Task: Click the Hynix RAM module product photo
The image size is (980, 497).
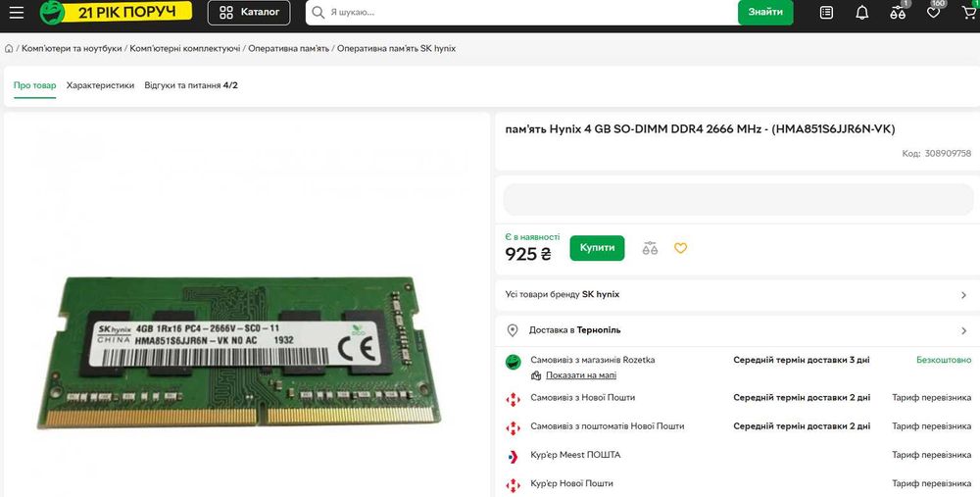Action: pyautogui.click(x=239, y=352)
